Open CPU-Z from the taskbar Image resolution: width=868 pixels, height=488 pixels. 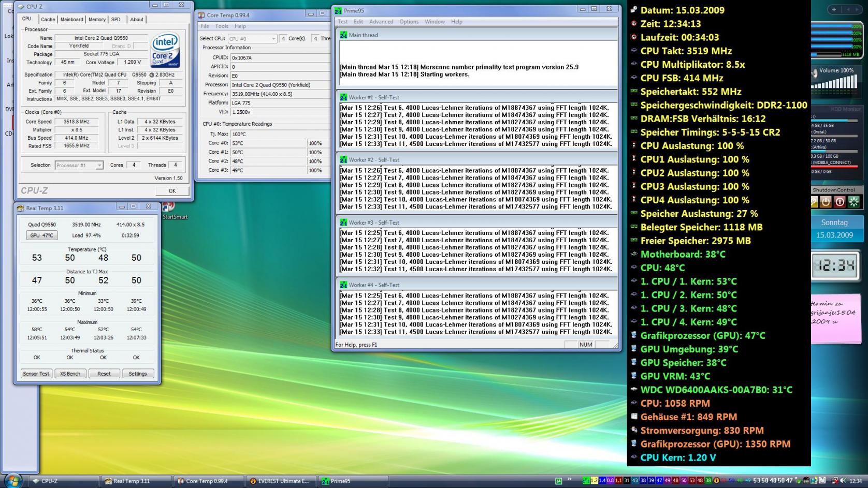tap(64, 481)
